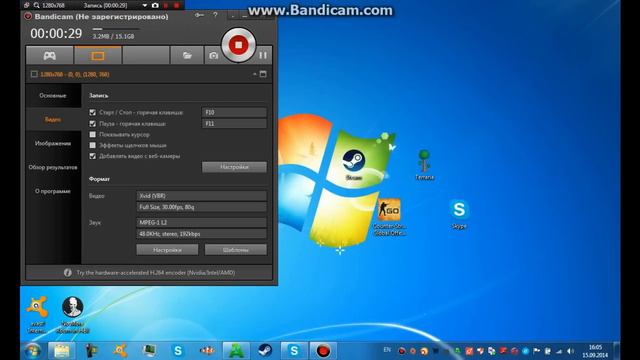Click the Шаблоны button
Viewport: 640px width, 360px height.
click(236, 250)
